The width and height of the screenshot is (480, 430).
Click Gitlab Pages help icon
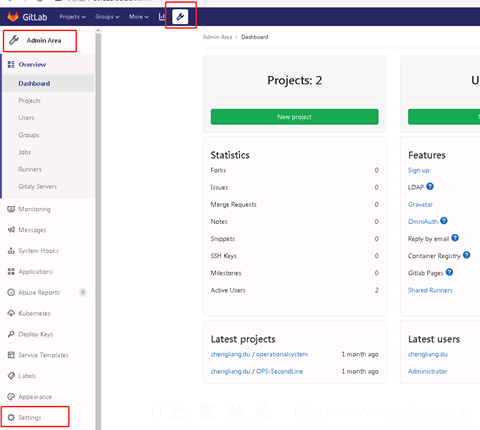coord(449,272)
